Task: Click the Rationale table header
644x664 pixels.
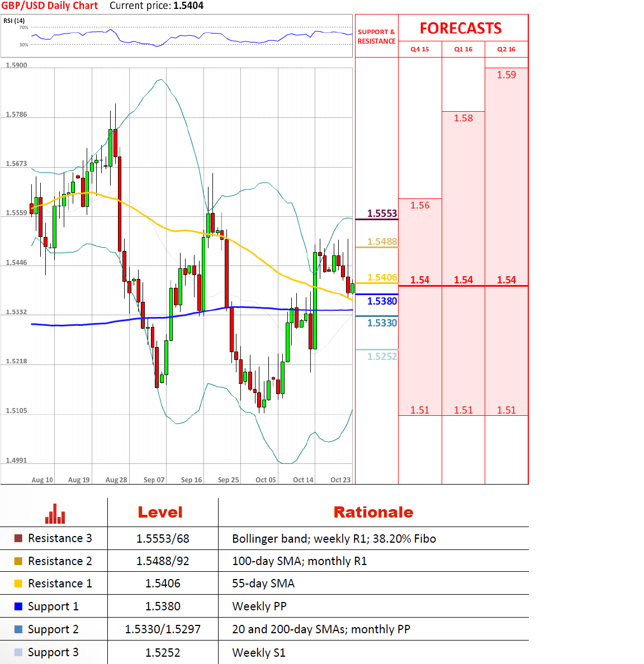Action: coord(373,513)
